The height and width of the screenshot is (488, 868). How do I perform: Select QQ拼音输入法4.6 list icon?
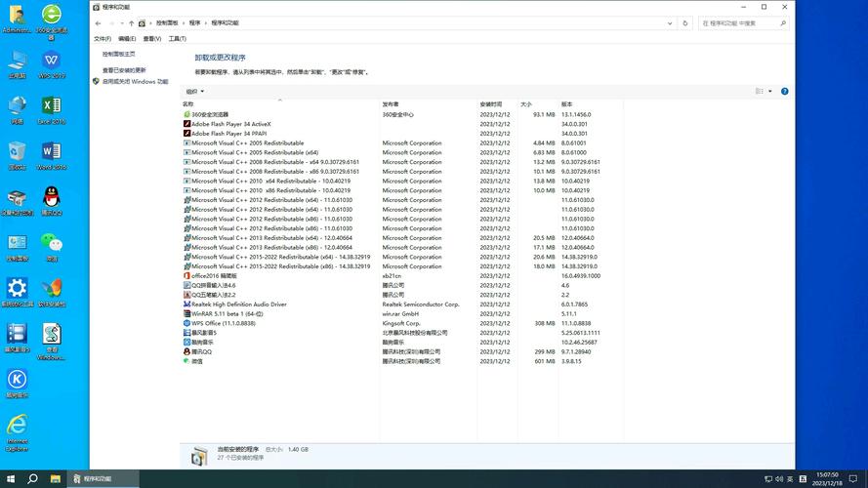point(186,285)
